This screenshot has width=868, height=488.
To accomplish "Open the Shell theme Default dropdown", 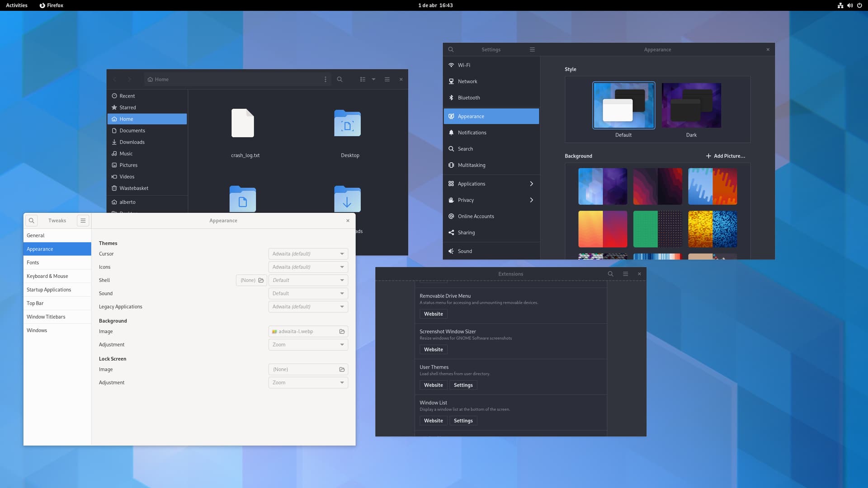I will (308, 280).
